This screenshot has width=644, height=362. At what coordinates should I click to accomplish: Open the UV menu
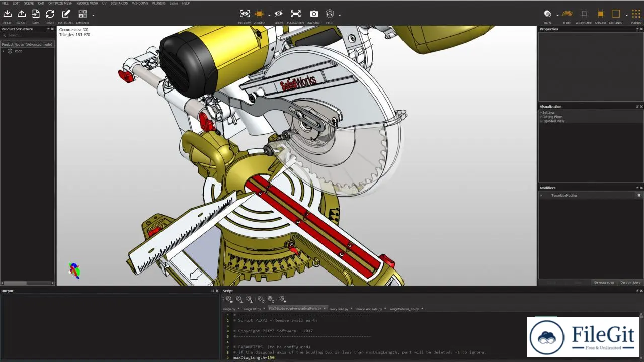[104, 3]
